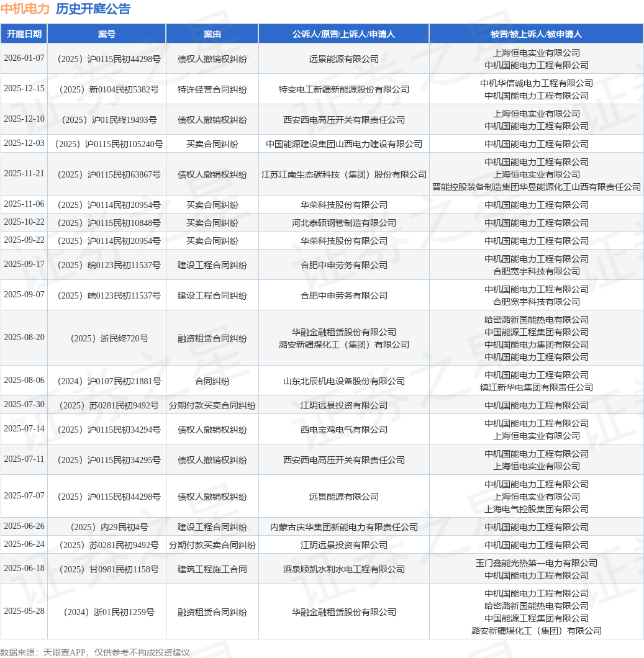Select case number (2024)浙01民初1259号
Screen dimensions: 644x658
click(x=109, y=613)
